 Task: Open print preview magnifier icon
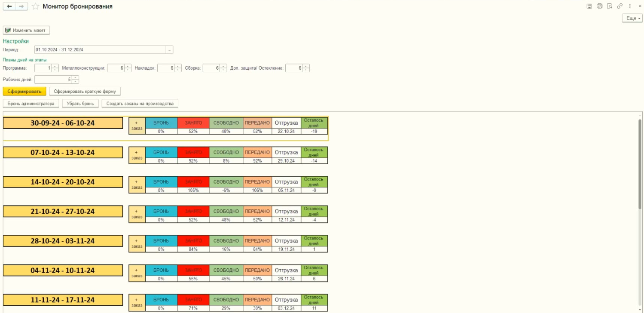(x=610, y=6)
